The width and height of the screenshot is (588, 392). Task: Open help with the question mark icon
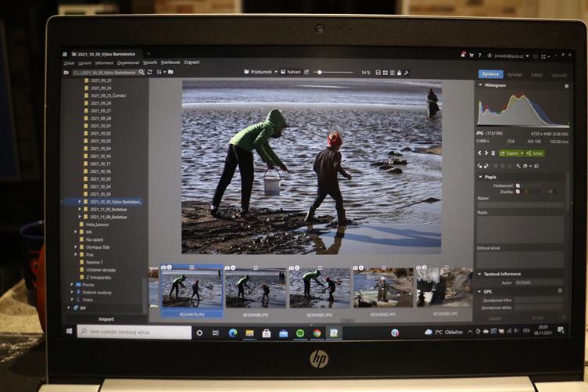[x=479, y=55]
